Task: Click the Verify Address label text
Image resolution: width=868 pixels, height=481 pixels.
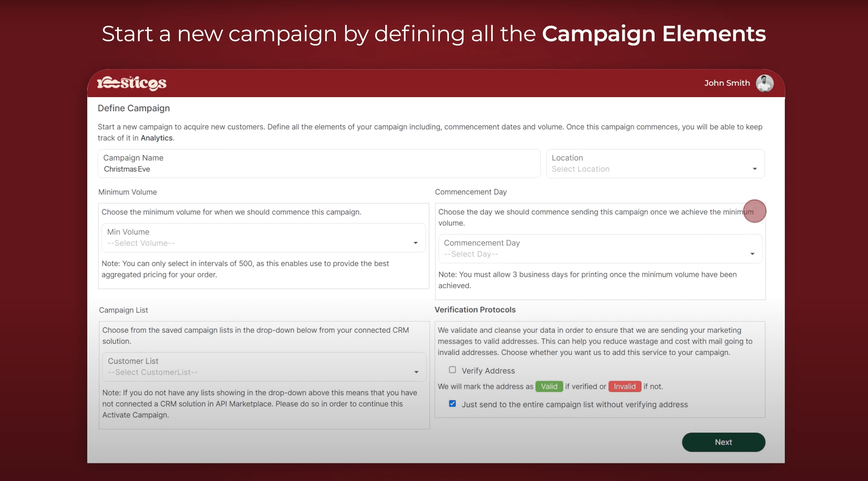Action: click(x=488, y=371)
